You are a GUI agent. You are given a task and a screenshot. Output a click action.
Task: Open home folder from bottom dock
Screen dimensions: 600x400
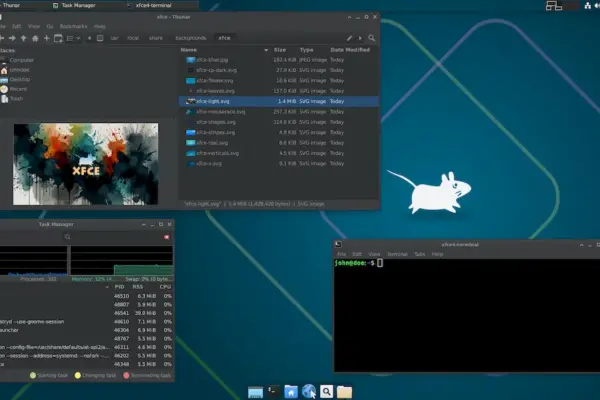pyautogui.click(x=291, y=392)
